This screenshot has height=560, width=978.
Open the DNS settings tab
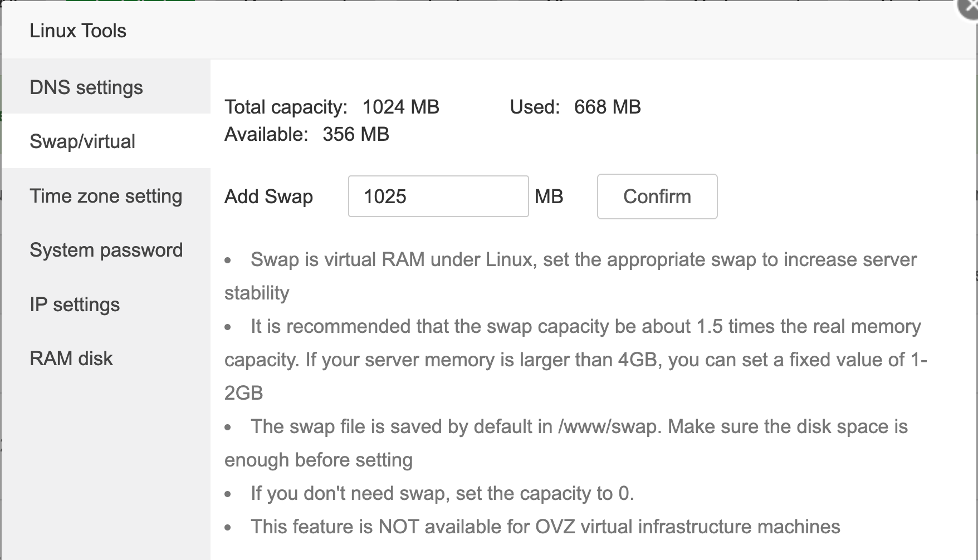point(86,87)
